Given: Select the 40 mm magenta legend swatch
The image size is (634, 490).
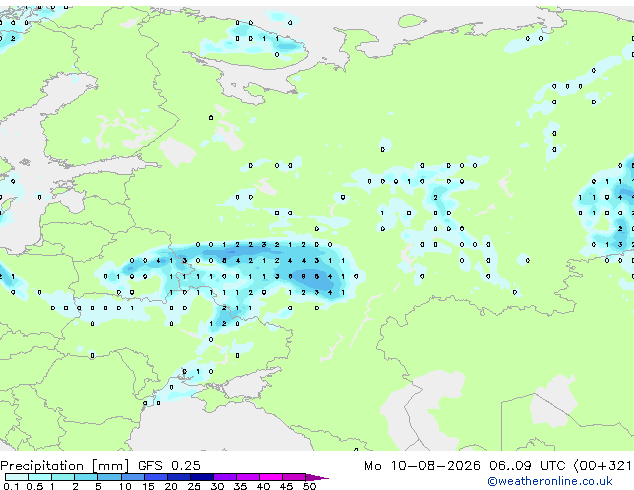Looking at the screenshot, I should click(x=271, y=477).
